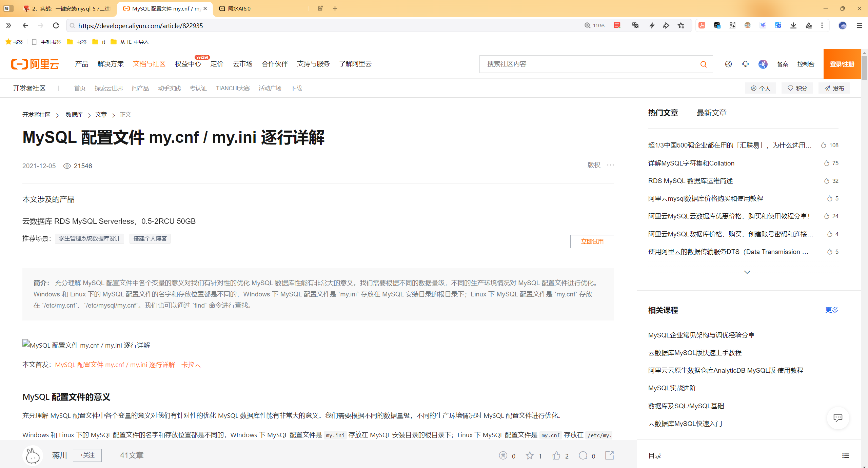The image size is (868, 468).
Task: Click the browser back arrow
Action: (25, 25)
